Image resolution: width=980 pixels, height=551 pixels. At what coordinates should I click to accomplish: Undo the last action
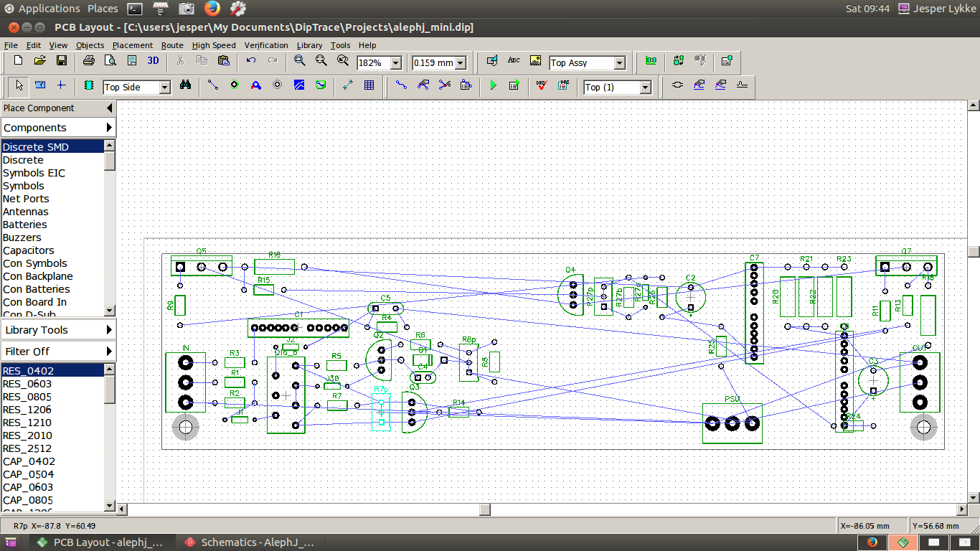tap(251, 62)
